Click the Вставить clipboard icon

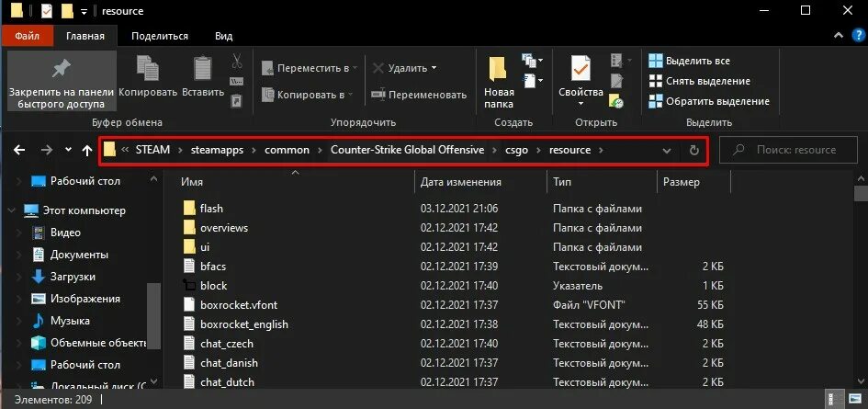203,77
